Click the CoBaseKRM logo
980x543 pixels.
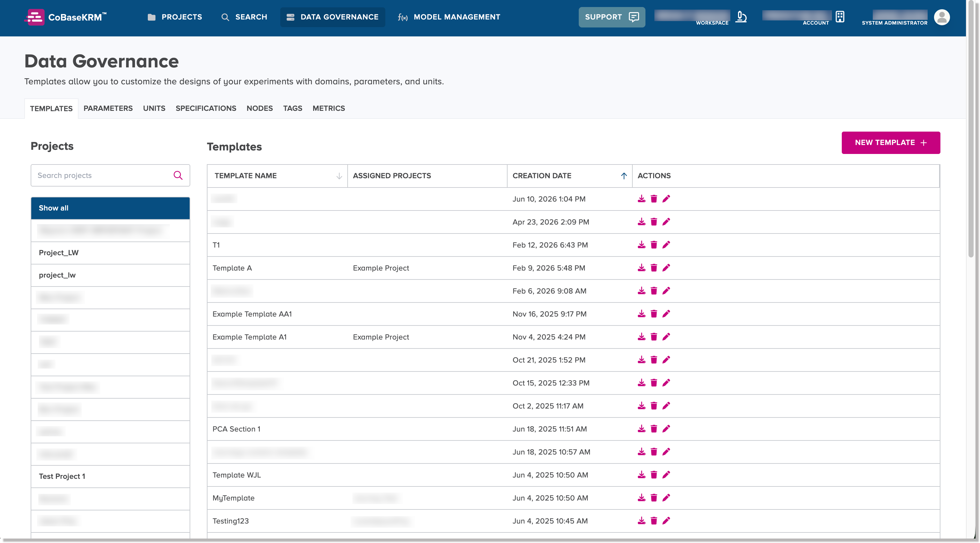(x=65, y=17)
